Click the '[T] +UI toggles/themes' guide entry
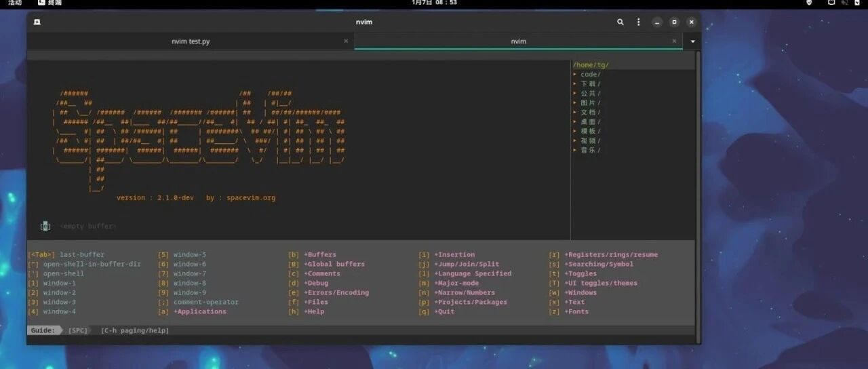Screen dimensions: 868x369 593,284
